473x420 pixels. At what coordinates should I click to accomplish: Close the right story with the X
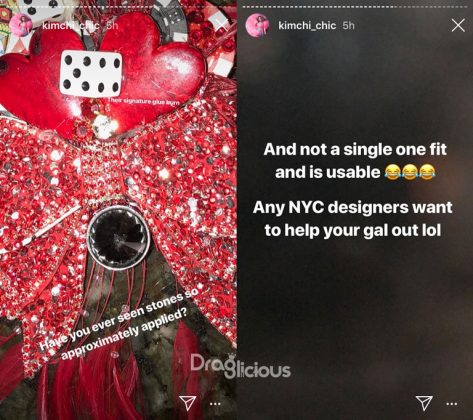tap(458, 25)
